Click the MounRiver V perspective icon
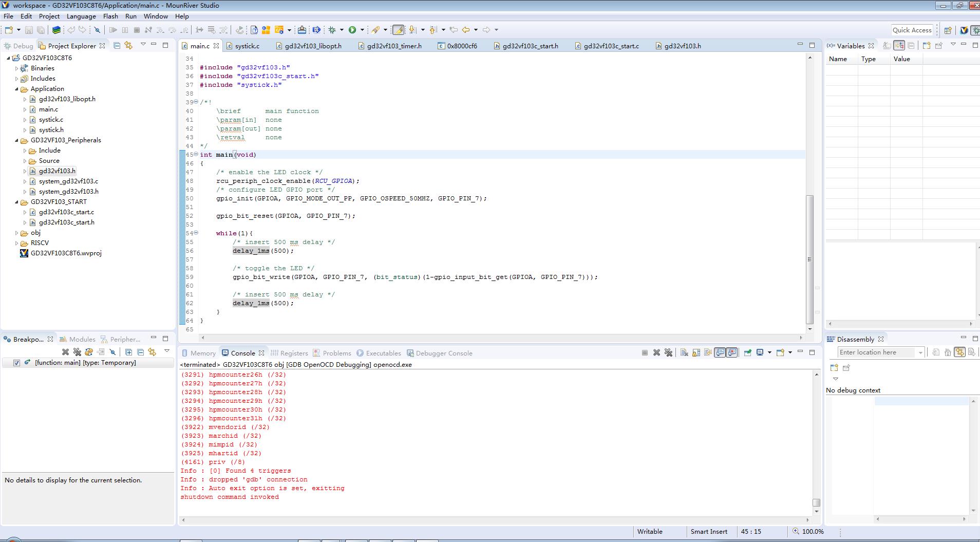Image resolution: width=980 pixels, height=542 pixels. tap(964, 30)
